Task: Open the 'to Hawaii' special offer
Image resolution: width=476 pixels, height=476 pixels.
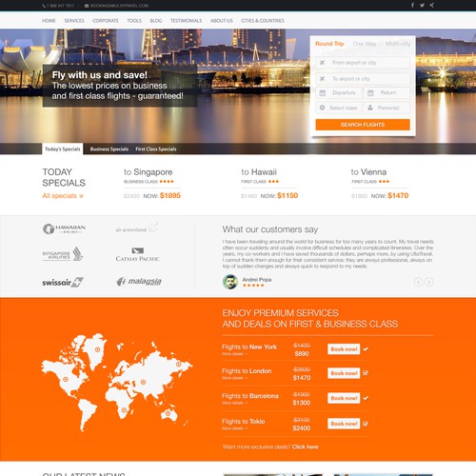Action: [x=259, y=172]
